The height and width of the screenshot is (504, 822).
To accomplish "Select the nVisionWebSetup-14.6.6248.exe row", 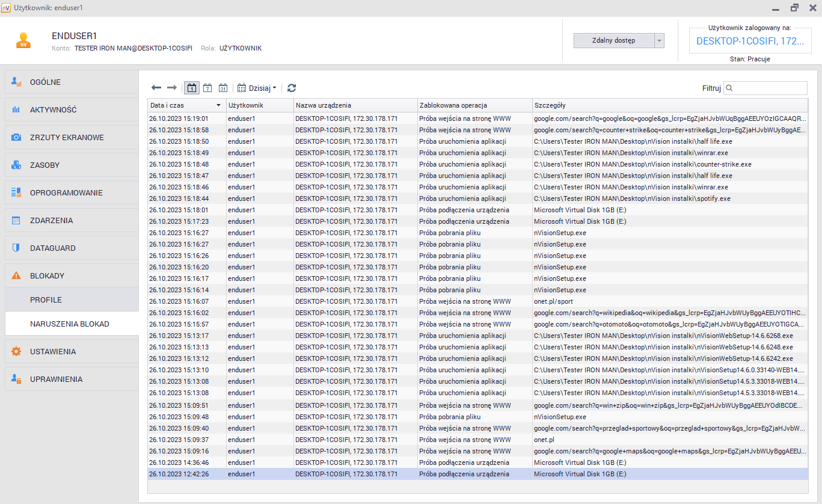I will (x=477, y=347).
